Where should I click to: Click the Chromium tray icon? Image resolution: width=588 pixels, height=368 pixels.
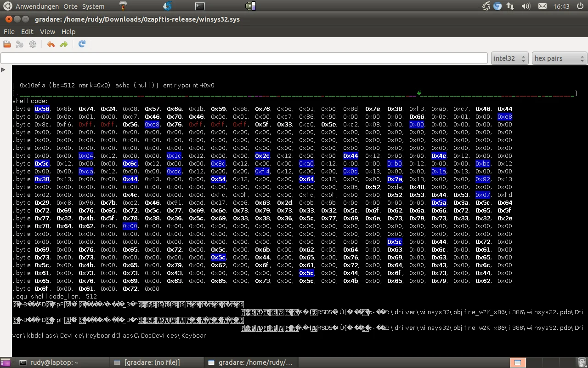[498, 6]
